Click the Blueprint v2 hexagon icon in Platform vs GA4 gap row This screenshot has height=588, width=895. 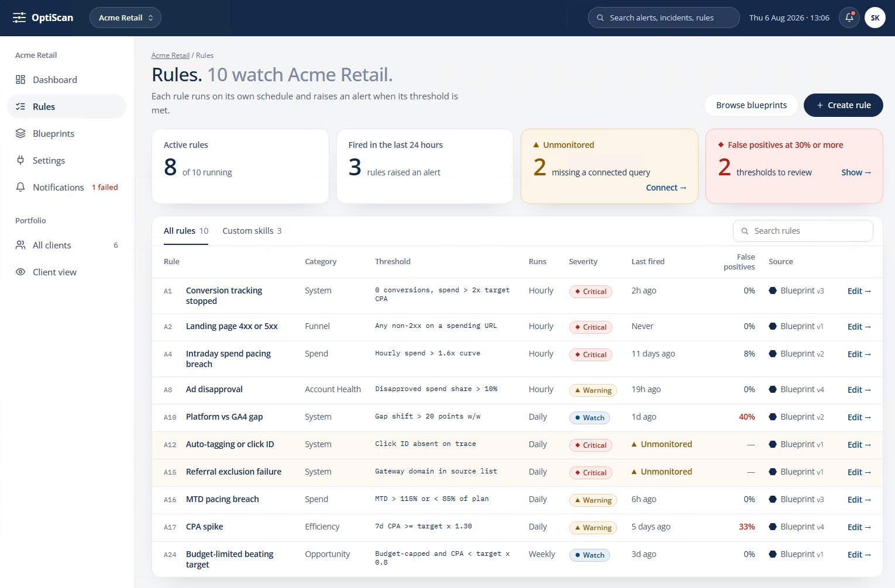773,417
